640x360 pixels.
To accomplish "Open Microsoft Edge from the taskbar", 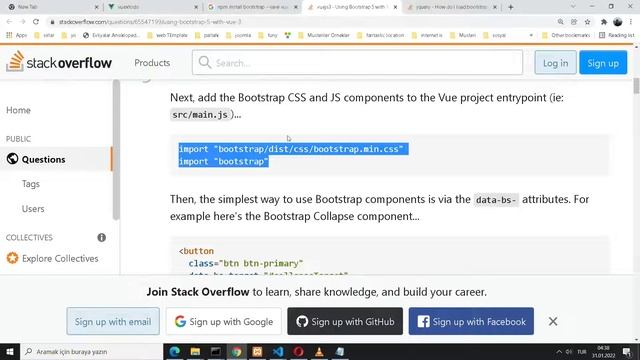I will [175, 351].
